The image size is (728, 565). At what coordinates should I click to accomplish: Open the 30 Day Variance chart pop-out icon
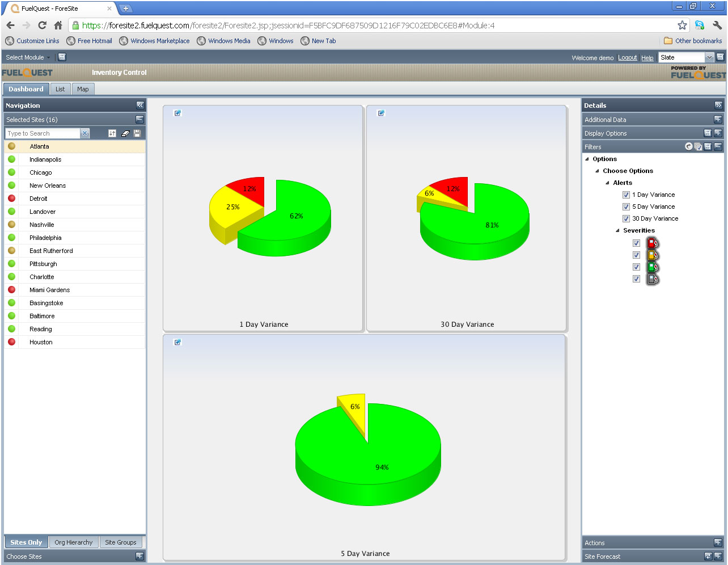pos(381,113)
